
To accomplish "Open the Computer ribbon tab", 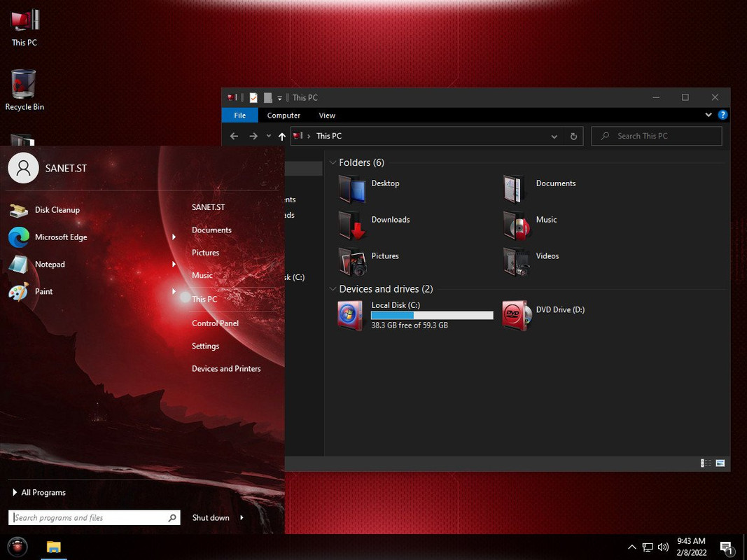I will (x=284, y=115).
